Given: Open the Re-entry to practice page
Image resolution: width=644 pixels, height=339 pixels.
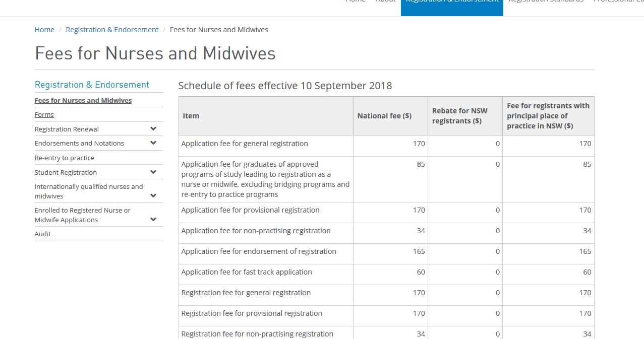Looking at the screenshot, I should (64, 158).
